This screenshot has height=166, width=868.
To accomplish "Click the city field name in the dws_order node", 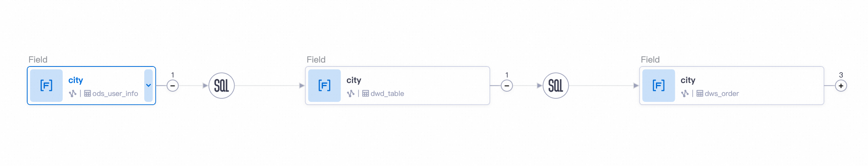I will click(x=688, y=80).
